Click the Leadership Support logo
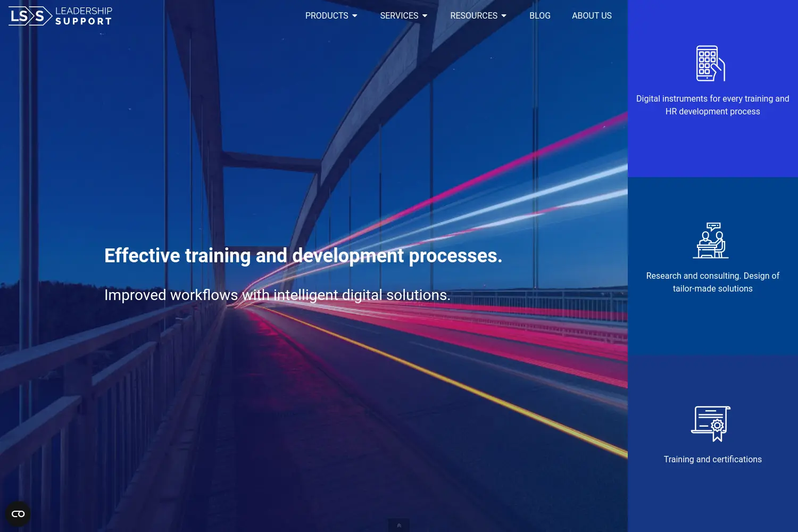The width and height of the screenshot is (798, 532). click(x=60, y=16)
